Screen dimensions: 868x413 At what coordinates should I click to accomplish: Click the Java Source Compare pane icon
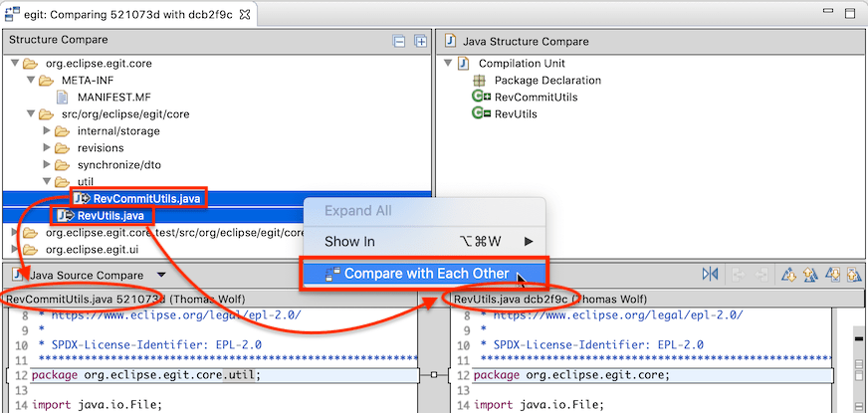click(x=18, y=275)
